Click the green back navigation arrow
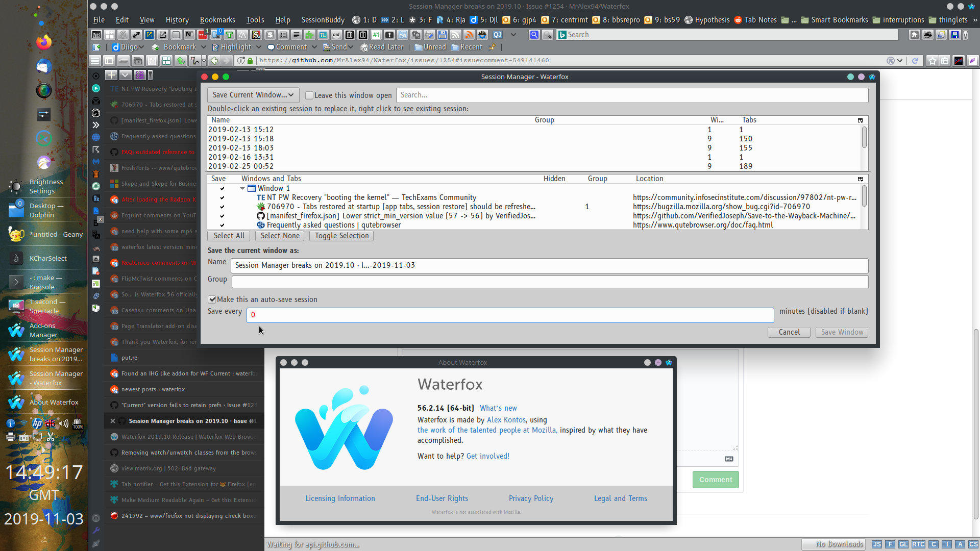This screenshot has width=980, height=551. [214, 60]
